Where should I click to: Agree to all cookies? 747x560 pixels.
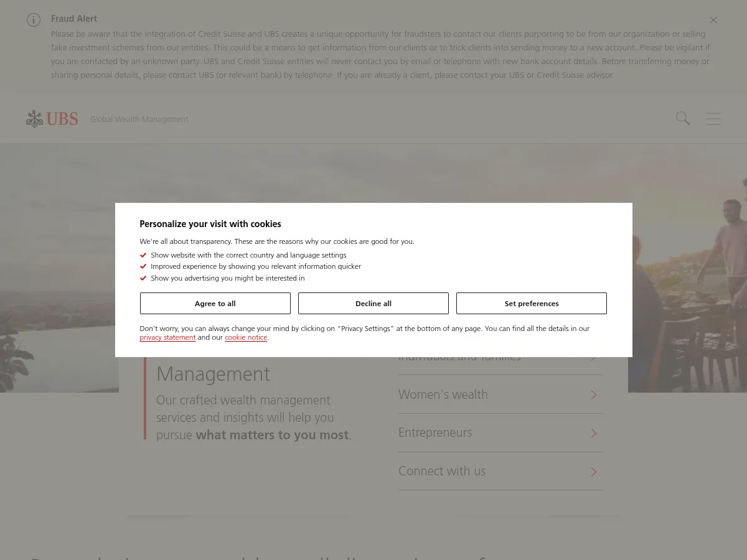tap(215, 303)
